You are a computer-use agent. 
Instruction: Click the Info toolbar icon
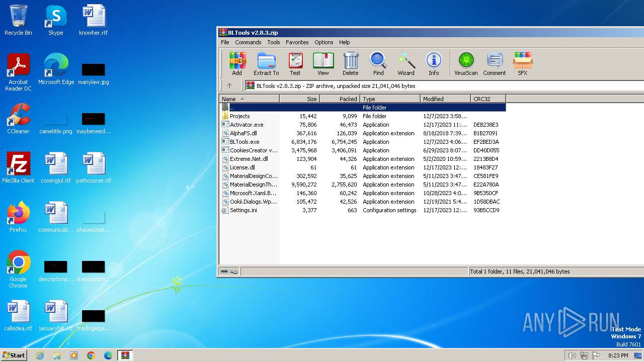434,64
